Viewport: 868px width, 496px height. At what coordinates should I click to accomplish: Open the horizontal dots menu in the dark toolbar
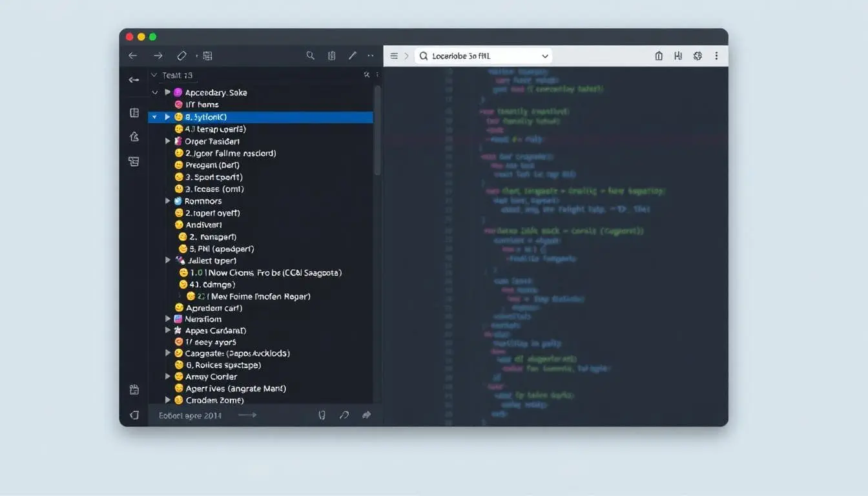coord(371,56)
